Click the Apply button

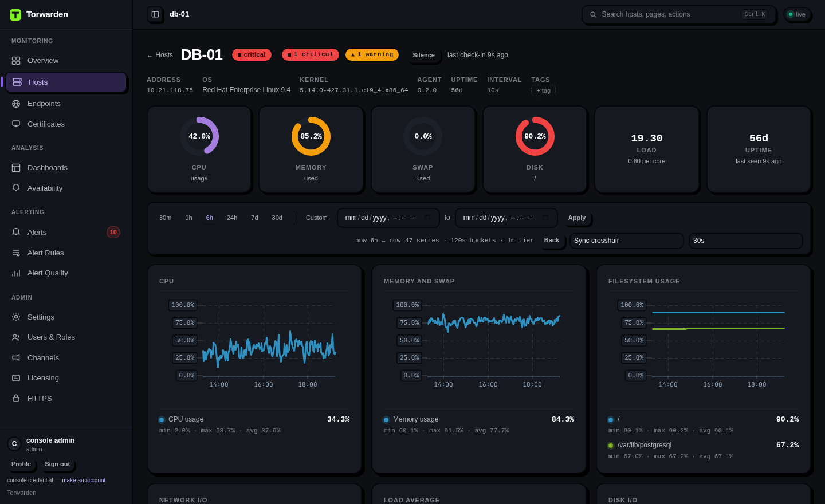point(577,218)
